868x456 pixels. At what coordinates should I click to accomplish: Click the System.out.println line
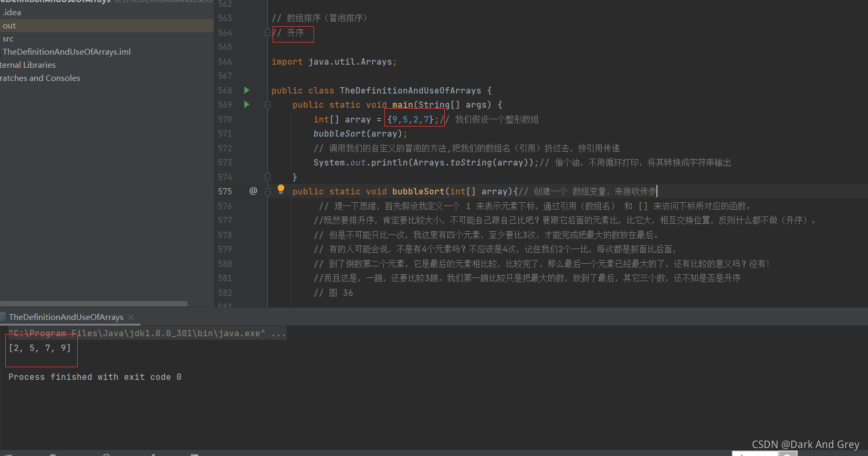[x=426, y=162]
